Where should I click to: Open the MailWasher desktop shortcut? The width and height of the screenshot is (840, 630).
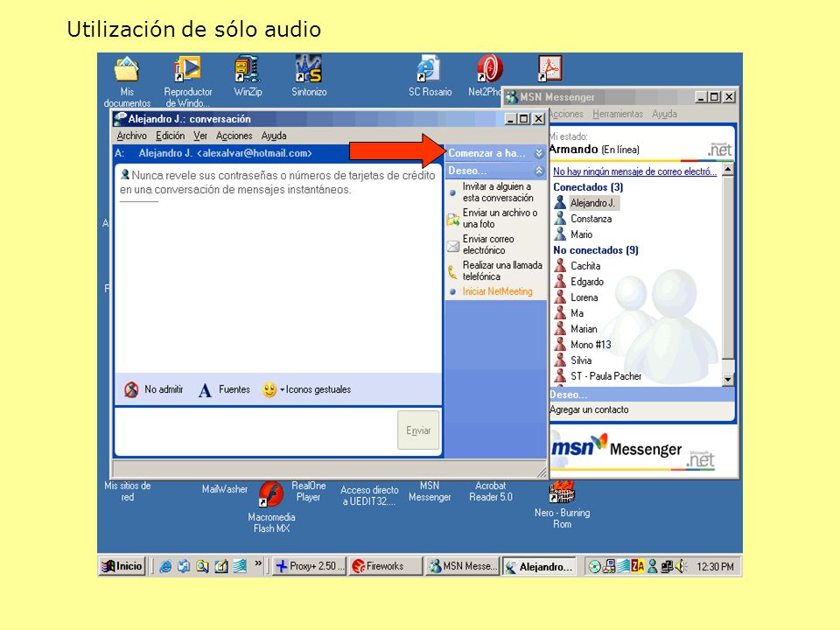[225, 489]
